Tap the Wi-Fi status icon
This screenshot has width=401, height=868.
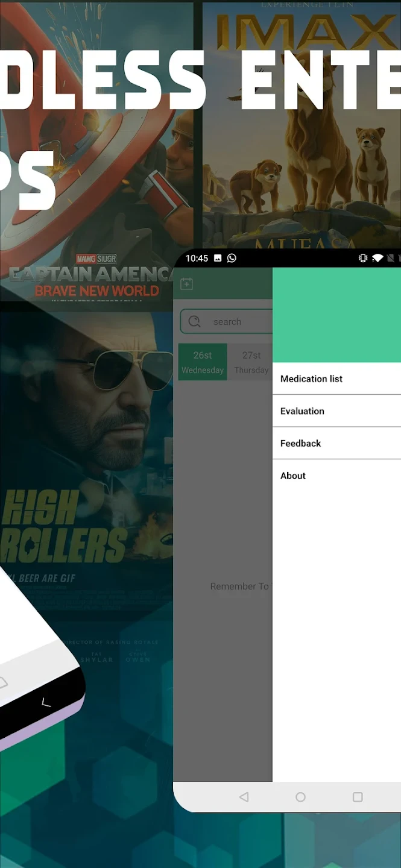point(377,258)
